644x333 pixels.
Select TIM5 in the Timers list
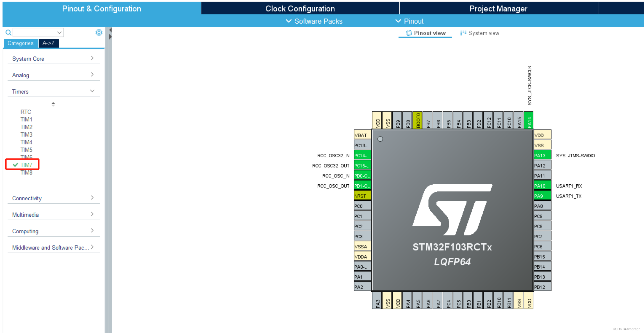point(26,150)
